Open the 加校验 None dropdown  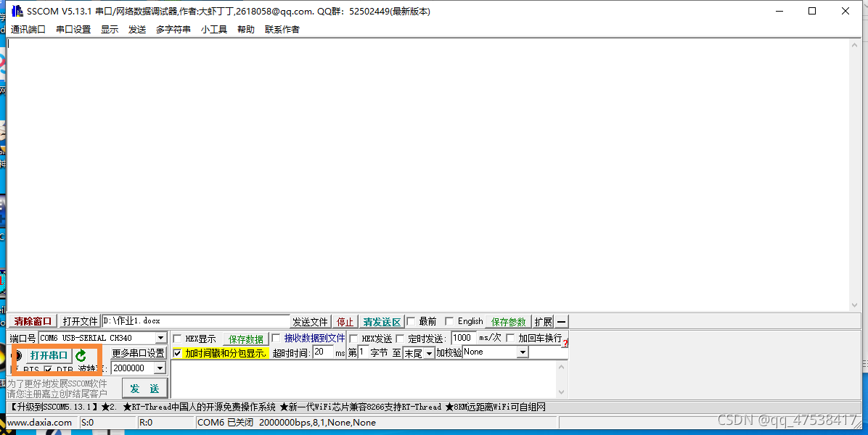(x=522, y=352)
